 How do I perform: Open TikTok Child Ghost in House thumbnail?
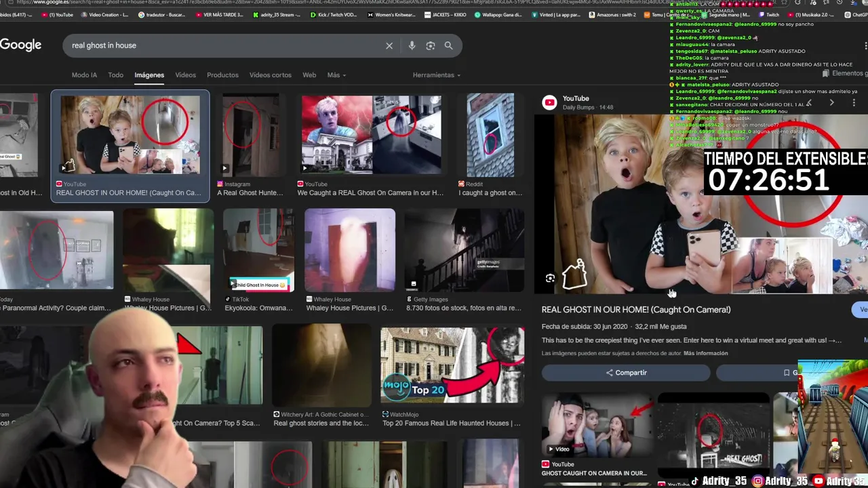[x=259, y=249]
